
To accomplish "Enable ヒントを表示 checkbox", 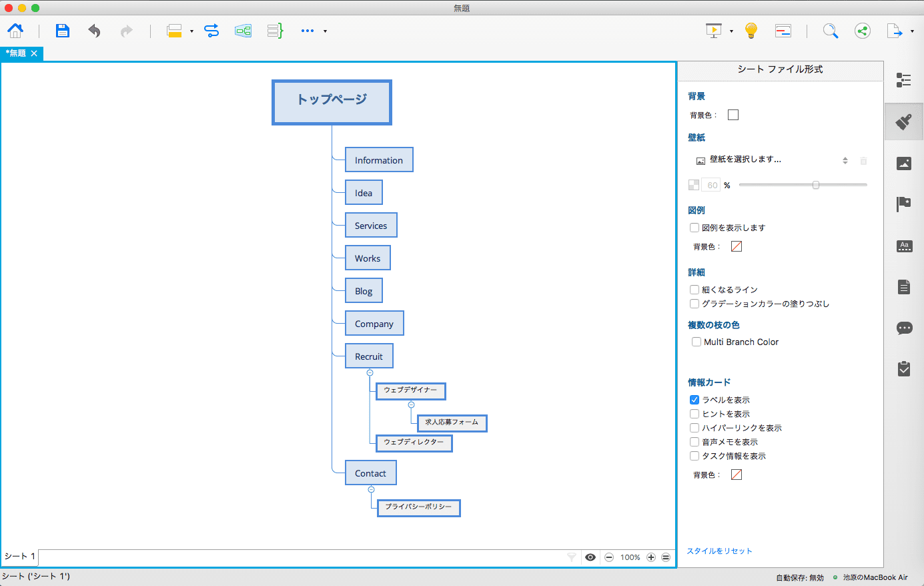I will 695,414.
